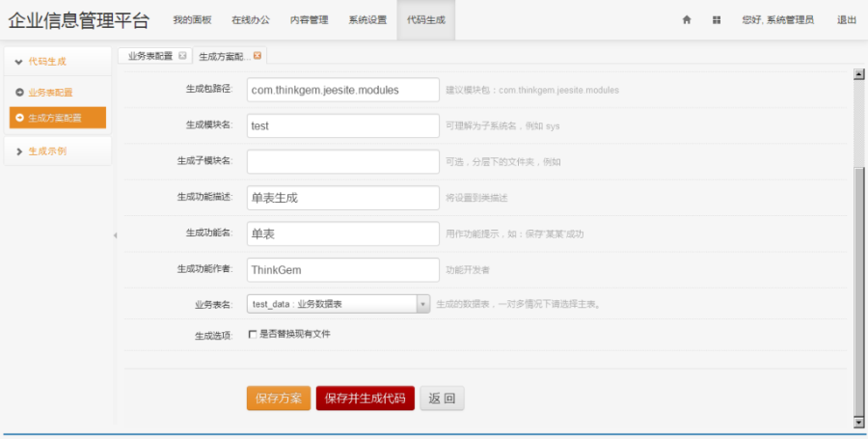Click the 业务表名: label

click(x=214, y=305)
